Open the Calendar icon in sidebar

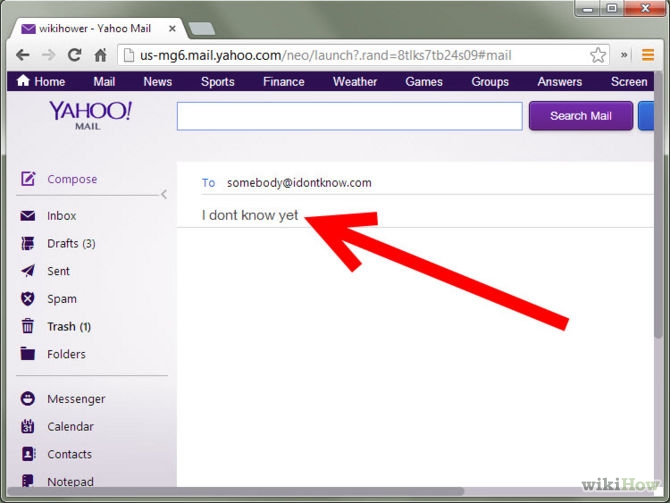pos(28,427)
